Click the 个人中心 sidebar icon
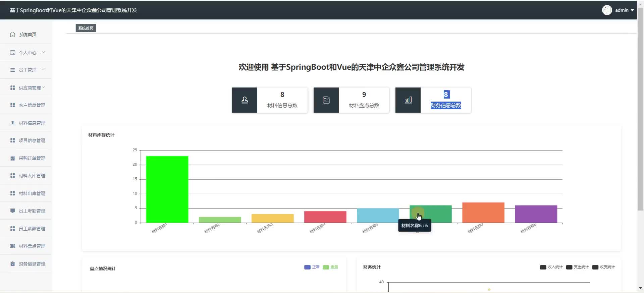Image resolution: width=644 pixels, height=293 pixels. pos(12,53)
